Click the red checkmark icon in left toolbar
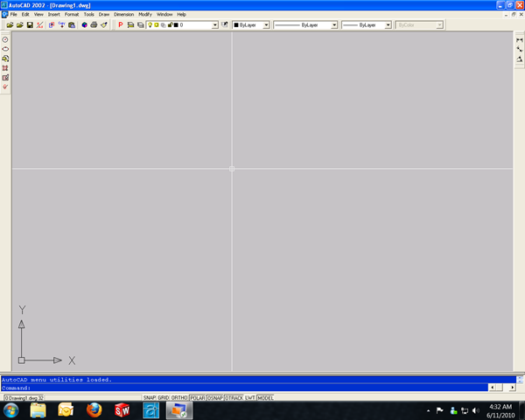Screen dimensions: 525x420 click(x=5, y=87)
